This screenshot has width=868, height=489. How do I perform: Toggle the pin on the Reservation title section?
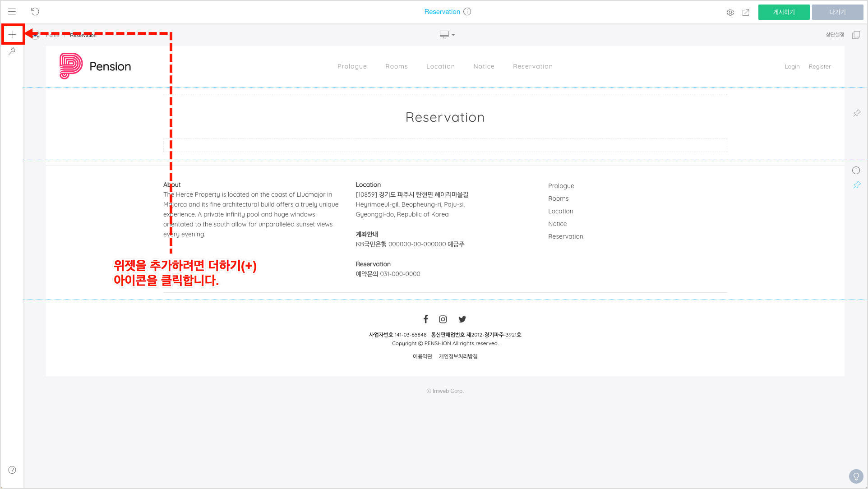857,113
